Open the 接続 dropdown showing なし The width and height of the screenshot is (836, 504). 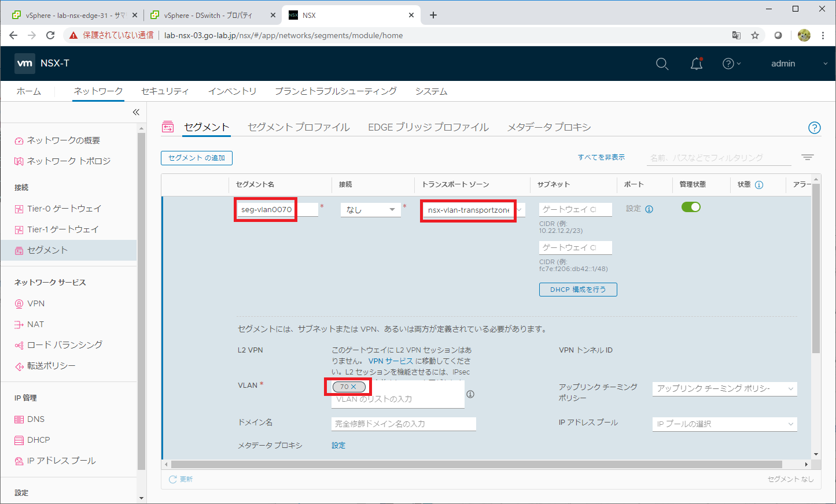click(371, 209)
